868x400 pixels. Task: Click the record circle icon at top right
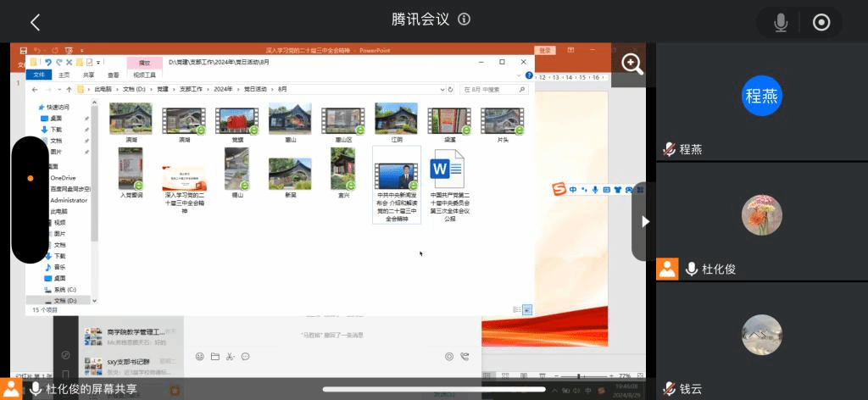pos(821,23)
